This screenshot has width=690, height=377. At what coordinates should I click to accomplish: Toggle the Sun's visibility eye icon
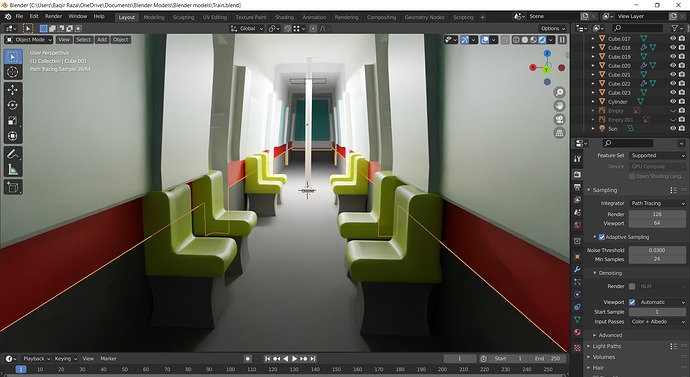click(672, 128)
